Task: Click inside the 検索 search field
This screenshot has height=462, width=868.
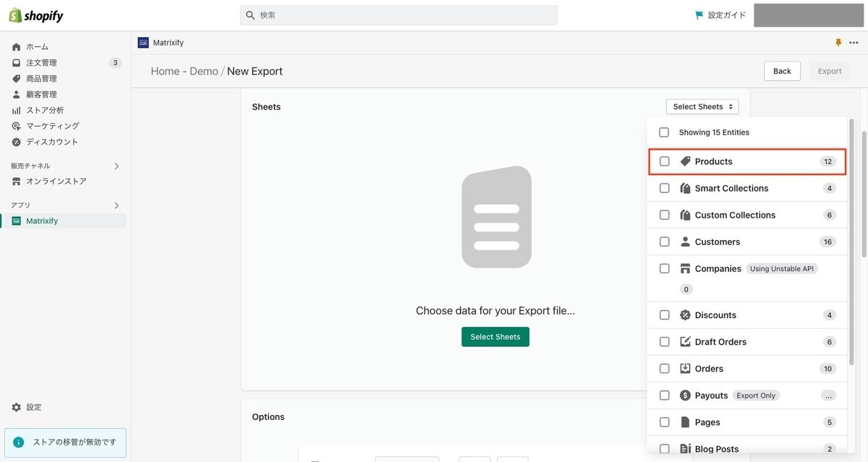Action: tap(398, 14)
